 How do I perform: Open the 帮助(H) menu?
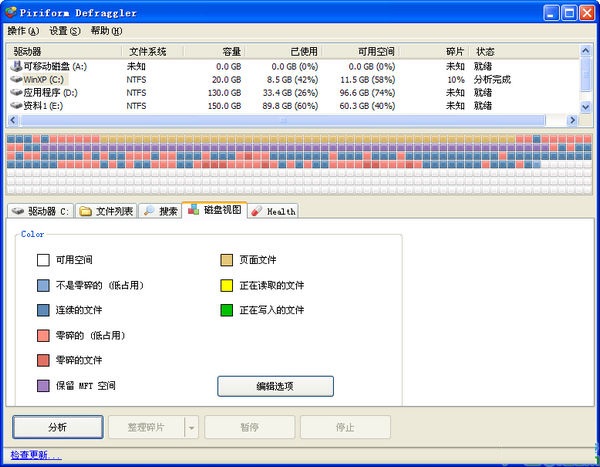click(106, 31)
